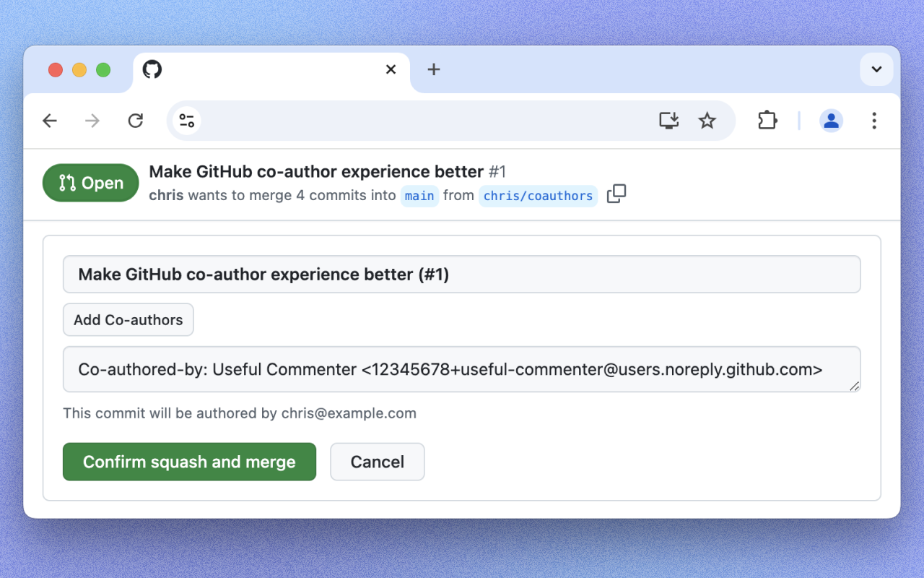Viewport: 924px width, 578px height.
Task: Focus the commit title input field
Action: (x=462, y=274)
